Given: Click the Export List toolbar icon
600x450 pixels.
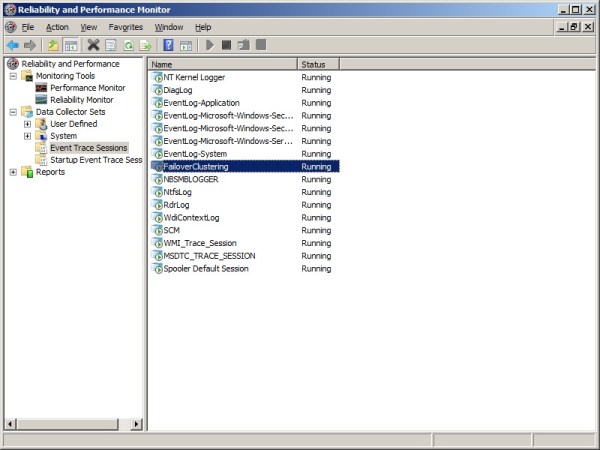Looking at the screenshot, I should pyautogui.click(x=145, y=45).
